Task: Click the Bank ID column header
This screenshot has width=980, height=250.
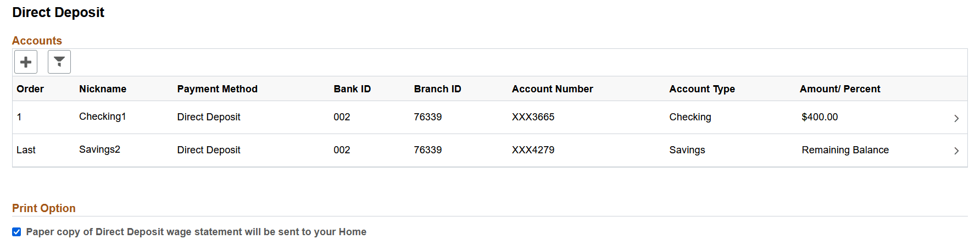Action: tap(352, 89)
